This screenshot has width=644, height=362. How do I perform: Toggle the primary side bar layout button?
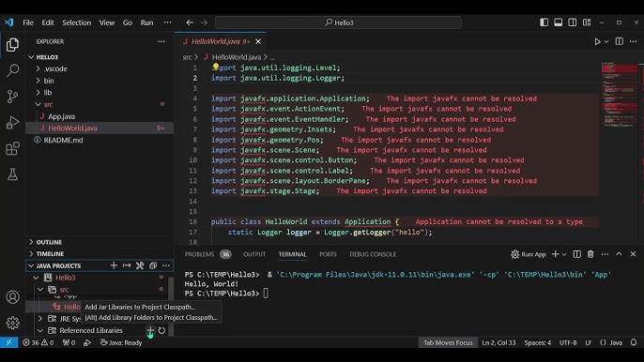pyautogui.click(x=544, y=23)
